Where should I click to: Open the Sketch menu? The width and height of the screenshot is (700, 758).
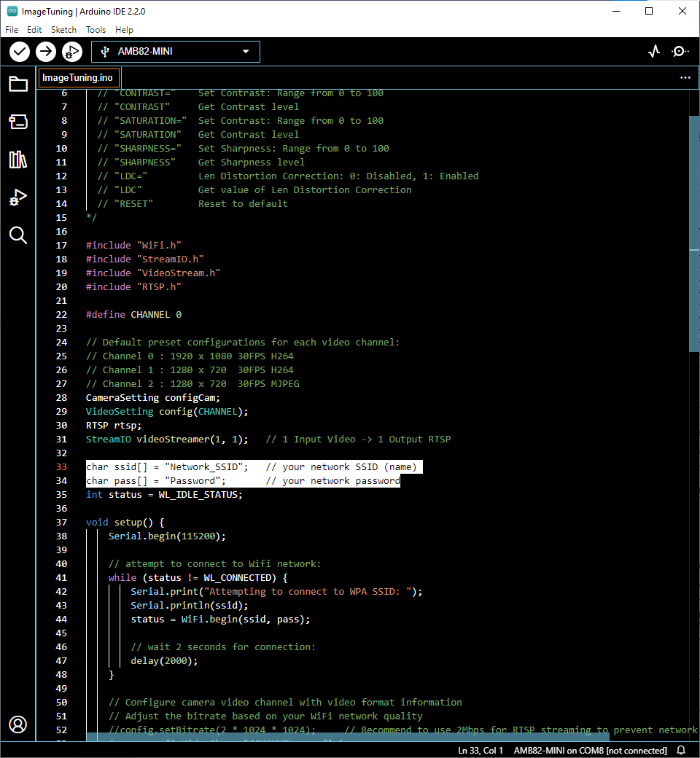(x=63, y=30)
